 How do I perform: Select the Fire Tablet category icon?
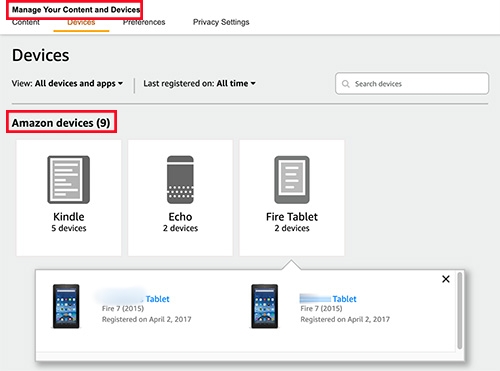tap(292, 179)
